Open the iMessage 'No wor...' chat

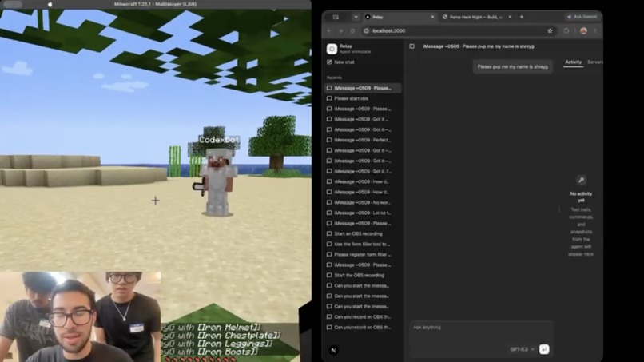point(363,202)
